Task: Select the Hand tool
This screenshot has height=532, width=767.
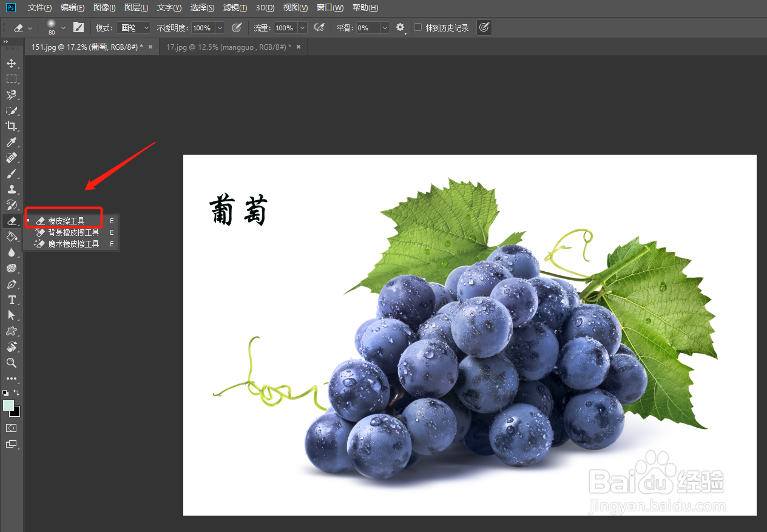Action: pyautogui.click(x=11, y=347)
